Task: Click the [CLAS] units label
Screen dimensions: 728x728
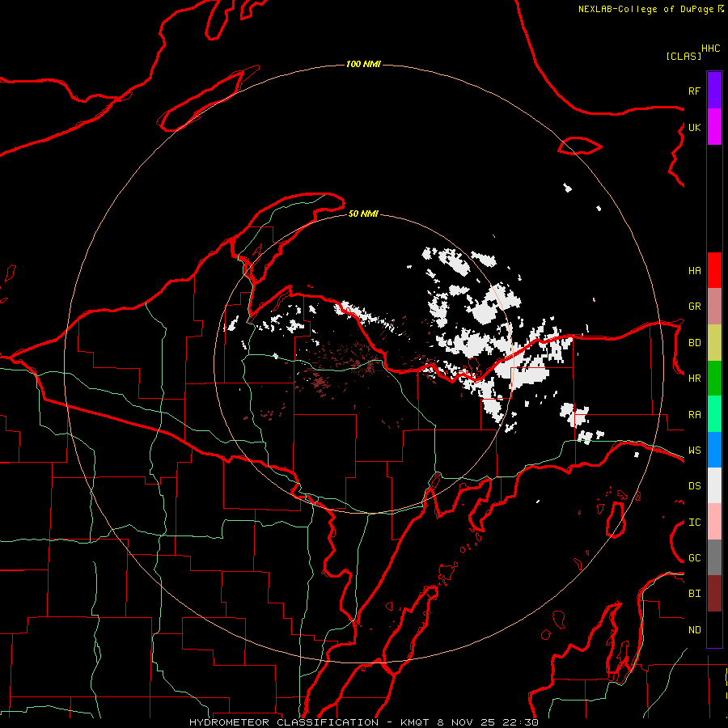Action: tap(684, 56)
